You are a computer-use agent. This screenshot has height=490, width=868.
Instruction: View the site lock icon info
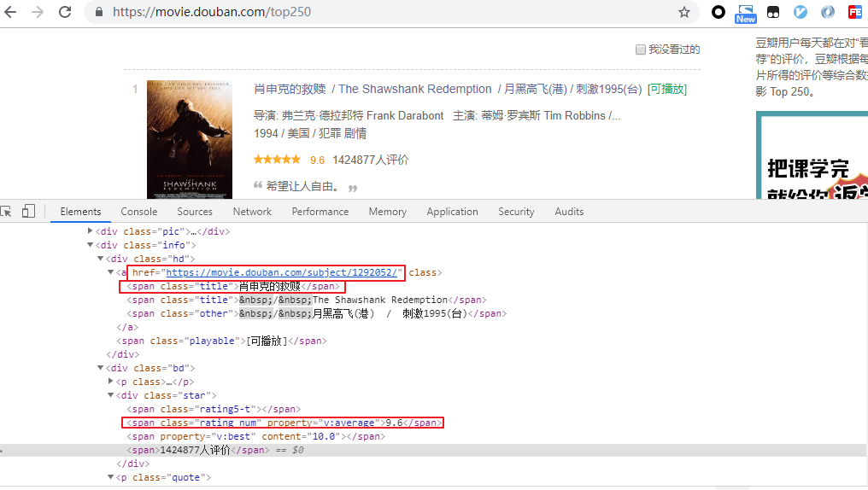pos(99,12)
